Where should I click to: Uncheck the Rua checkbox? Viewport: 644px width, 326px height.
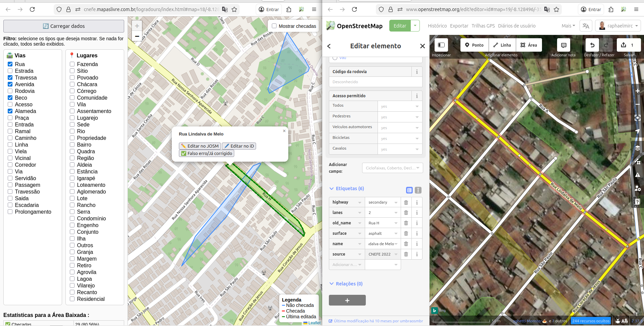pos(10,64)
